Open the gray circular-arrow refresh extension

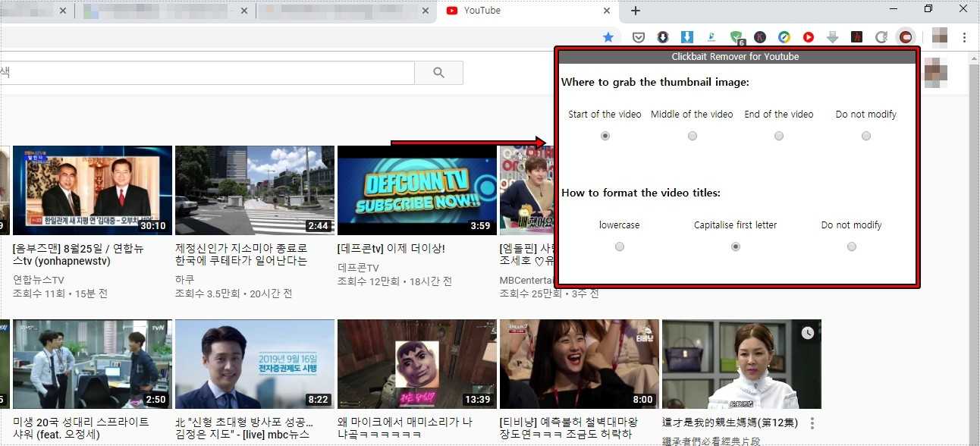click(881, 36)
